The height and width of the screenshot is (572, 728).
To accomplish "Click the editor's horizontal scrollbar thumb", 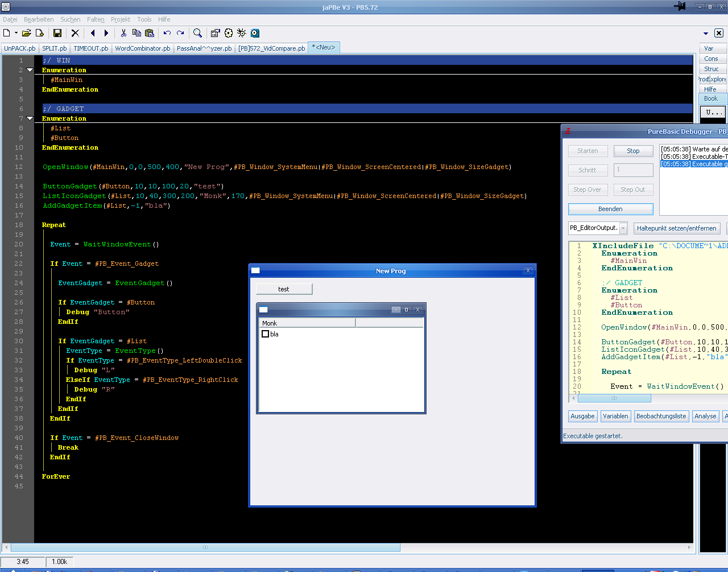I will tap(205, 548).
